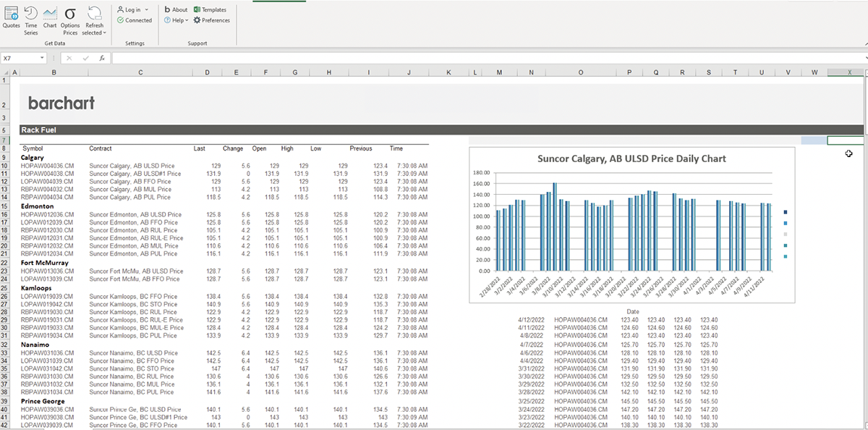868x430 pixels.
Task: Select the 4/12/2022 date cell
Action: point(533,320)
